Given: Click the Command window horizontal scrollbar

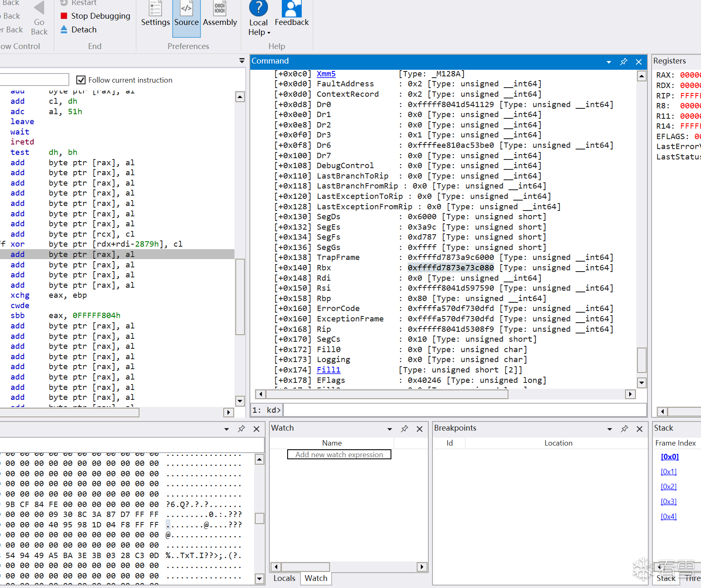Looking at the screenshot, I should (445, 394).
